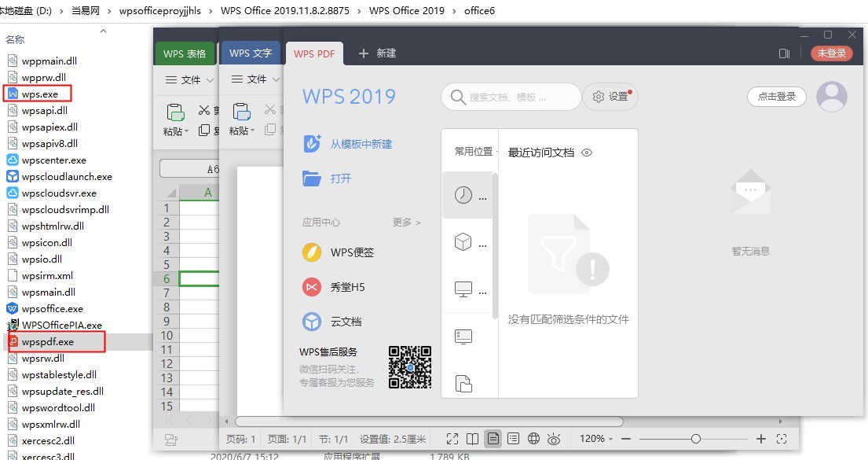Switch to the WPS 表格 tab
868x460 pixels.
[185, 53]
